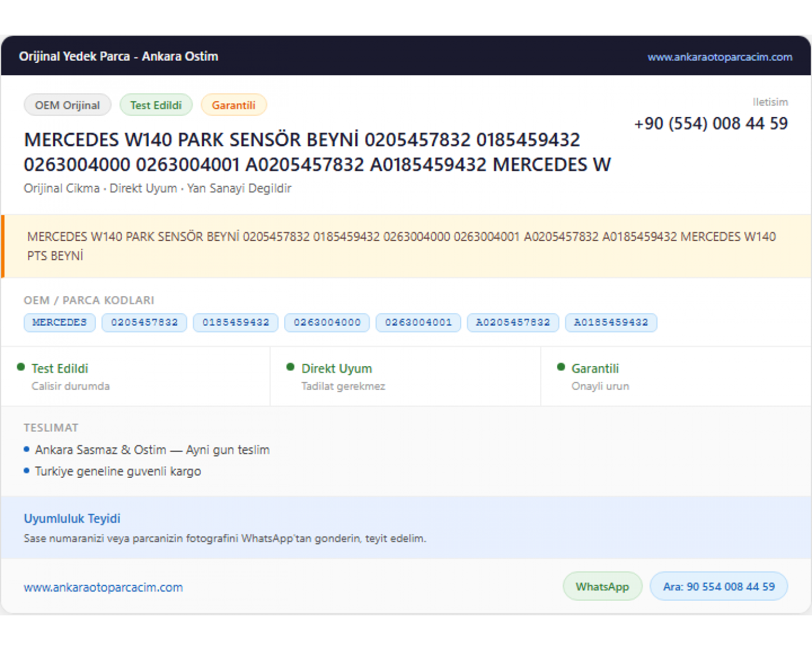Image resolution: width=812 pixels, height=650 pixels.
Task: Click the green dot beside Garantili feature
Action: [561, 367]
